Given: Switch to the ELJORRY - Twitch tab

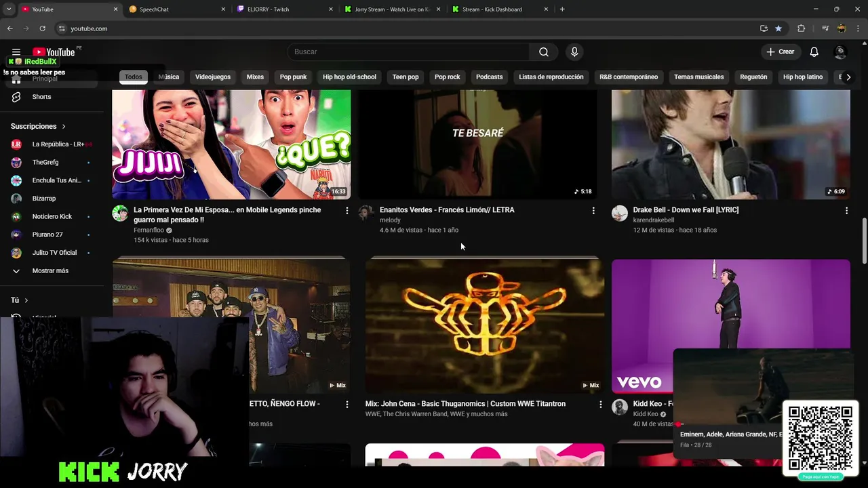Looking at the screenshot, I should (x=285, y=9).
